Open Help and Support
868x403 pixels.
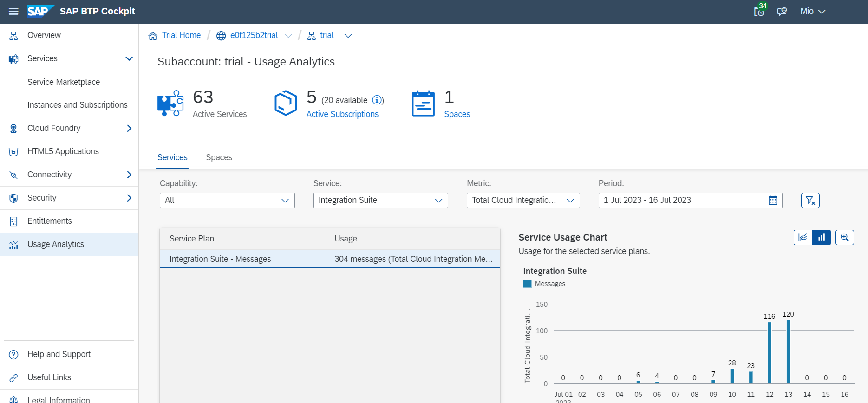pos(59,354)
